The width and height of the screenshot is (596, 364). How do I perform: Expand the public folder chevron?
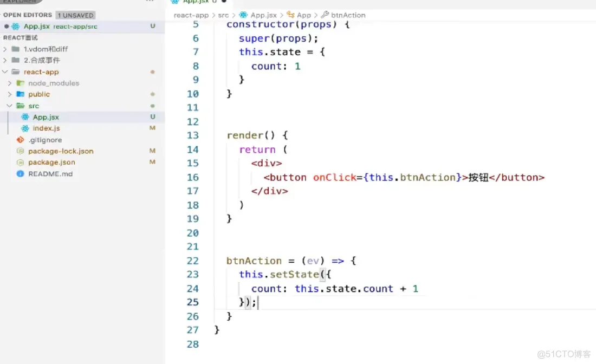click(x=10, y=94)
